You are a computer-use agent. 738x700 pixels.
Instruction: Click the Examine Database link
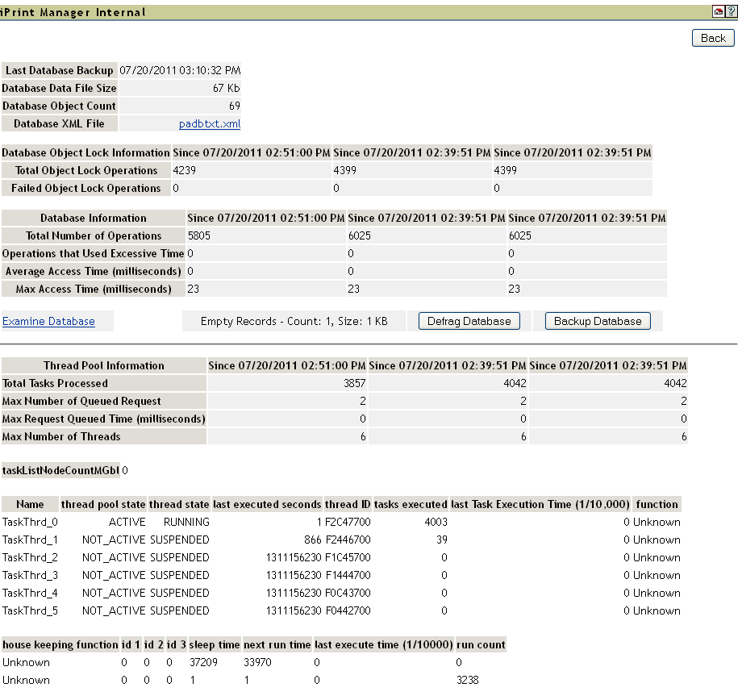click(x=48, y=321)
